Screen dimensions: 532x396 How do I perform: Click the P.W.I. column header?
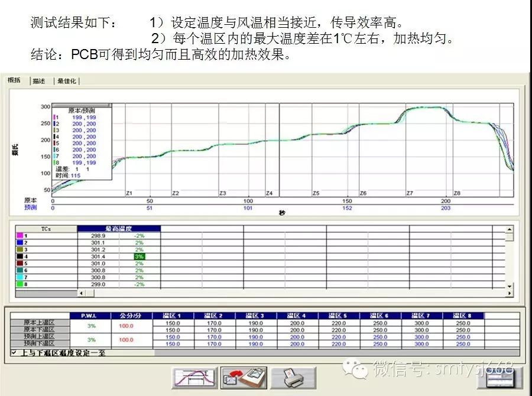pyautogui.click(x=90, y=316)
